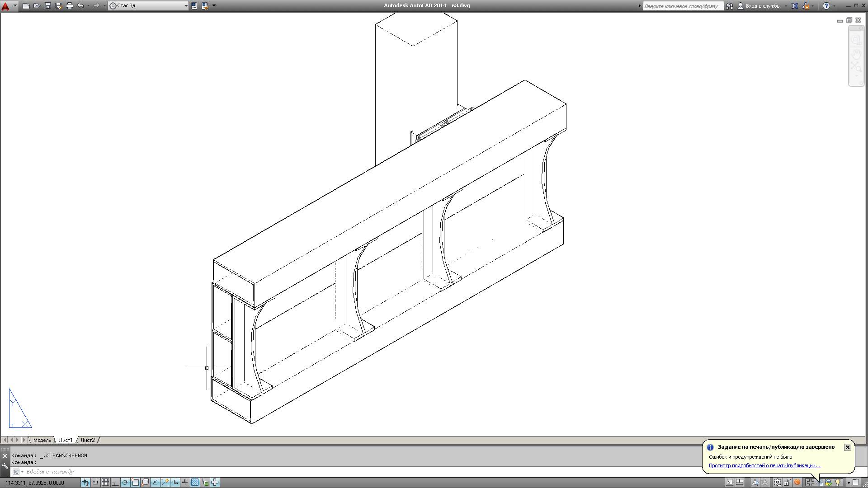This screenshot has height=488, width=868.
Task: Switch to the Модель tab
Action: (42, 440)
